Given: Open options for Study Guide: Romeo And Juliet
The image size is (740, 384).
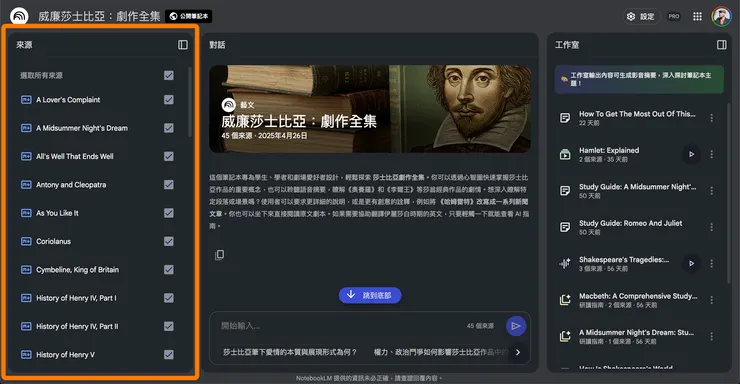Looking at the screenshot, I should click(x=711, y=227).
